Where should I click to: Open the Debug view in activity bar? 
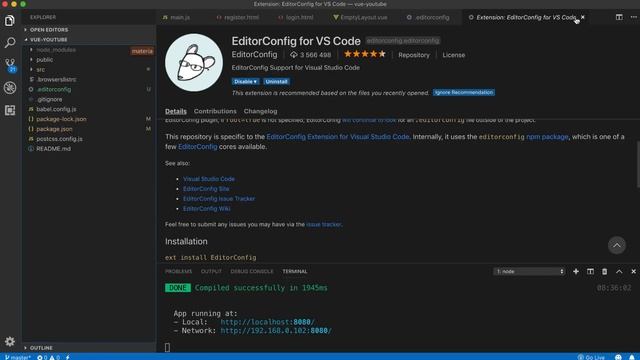point(10,88)
